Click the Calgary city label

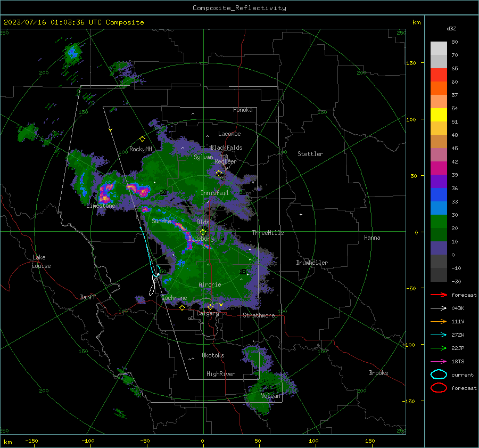(x=208, y=313)
